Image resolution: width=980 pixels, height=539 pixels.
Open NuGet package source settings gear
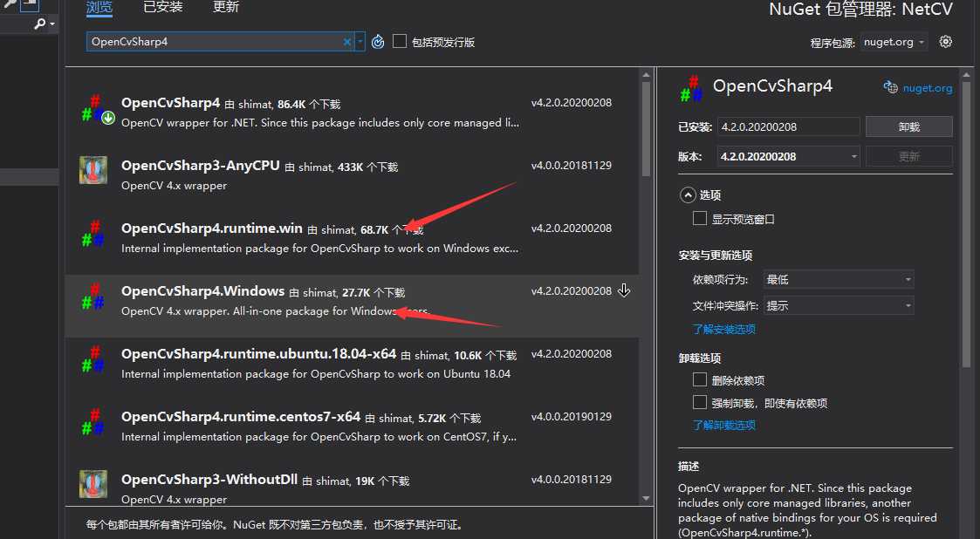coord(946,42)
